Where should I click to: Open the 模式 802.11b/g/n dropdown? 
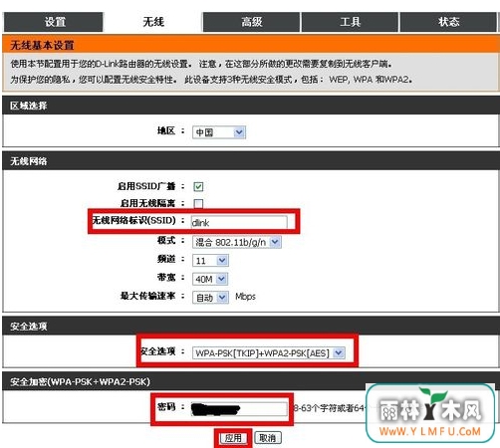(x=237, y=242)
